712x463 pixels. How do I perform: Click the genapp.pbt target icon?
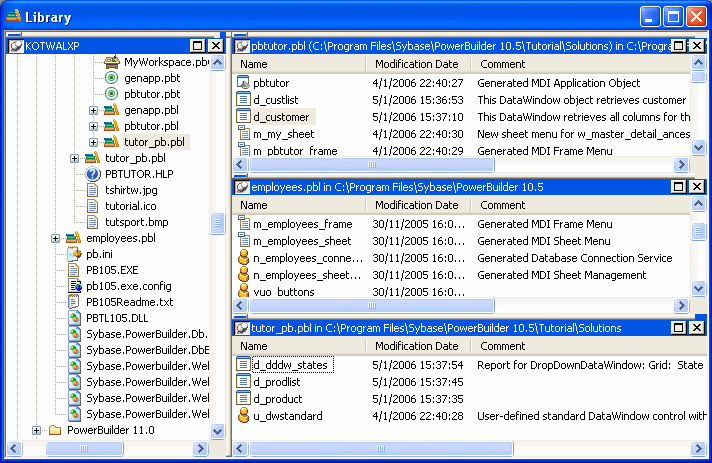111,78
